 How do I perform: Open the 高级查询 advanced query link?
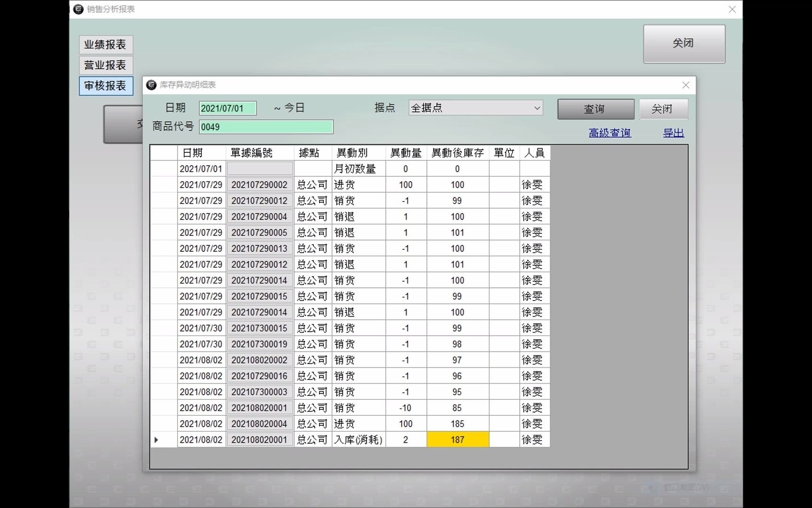coord(609,133)
